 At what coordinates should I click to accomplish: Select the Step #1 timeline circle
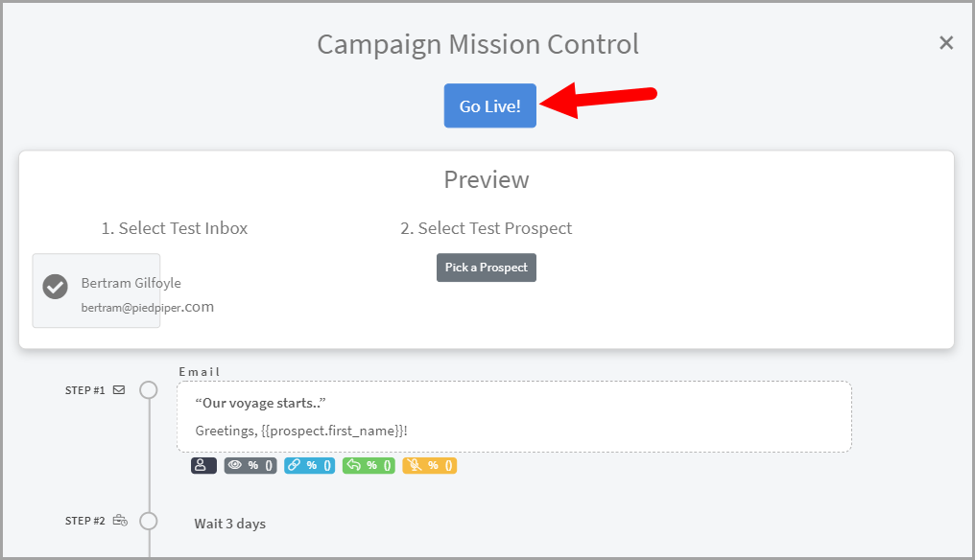[x=148, y=390]
